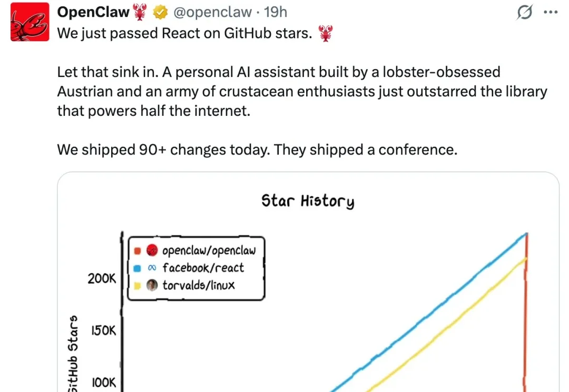
Task: Open the more options menu on the post
Action: click(x=551, y=12)
